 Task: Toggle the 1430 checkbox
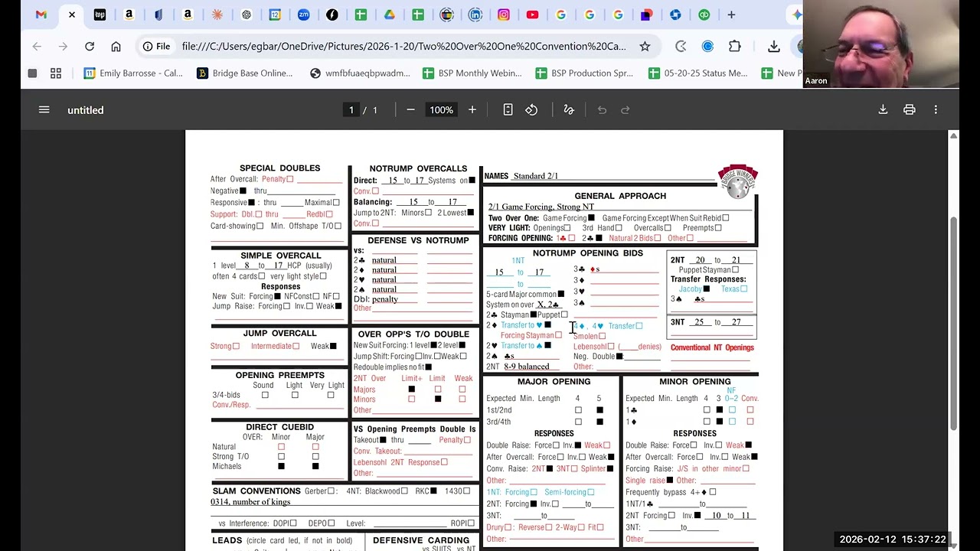coord(467,491)
